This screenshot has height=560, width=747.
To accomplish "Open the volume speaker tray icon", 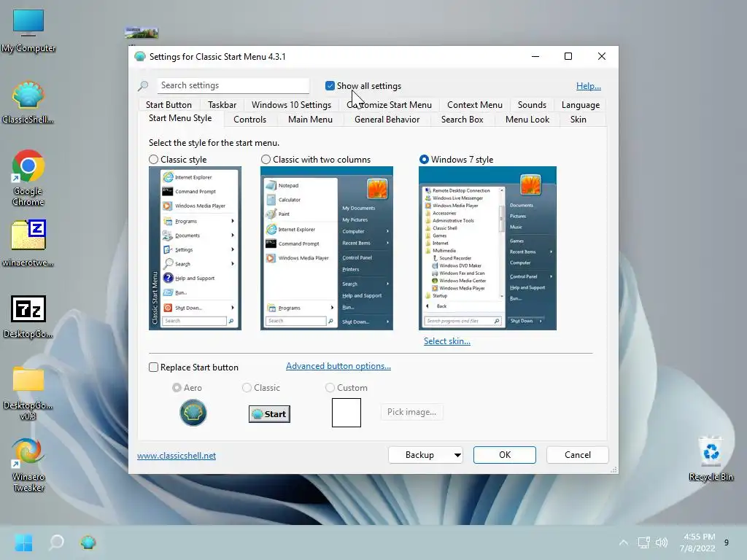I will point(662,542).
